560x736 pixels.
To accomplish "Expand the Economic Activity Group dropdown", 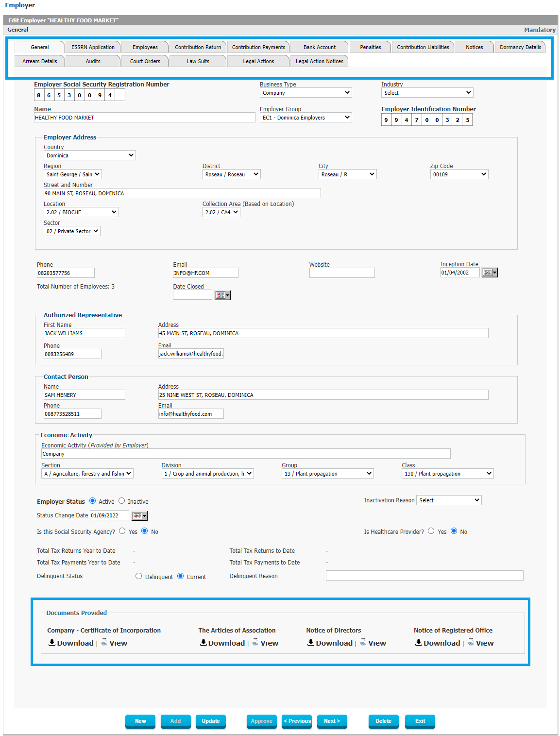I will 328,474.
